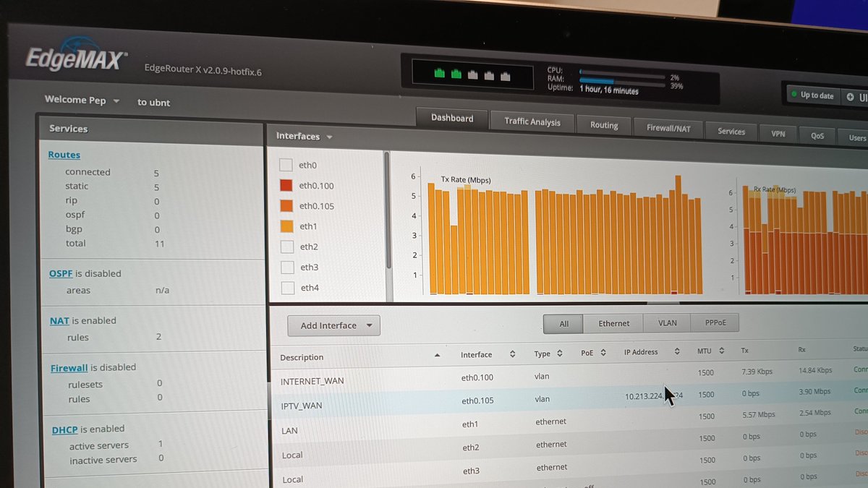The width and height of the screenshot is (868, 488).
Task: Click the EdgeRouter X v2.0.9-hotfix.6 label
Action: pyautogui.click(x=203, y=70)
